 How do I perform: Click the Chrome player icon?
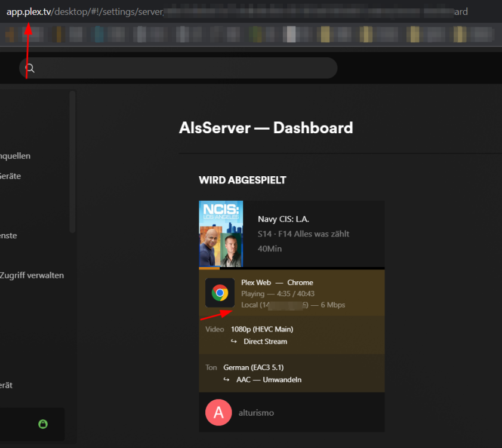(220, 293)
